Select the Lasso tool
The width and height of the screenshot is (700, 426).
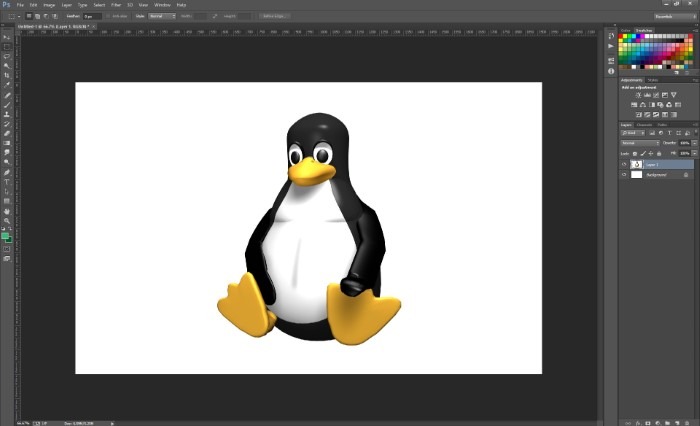(6, 56)
